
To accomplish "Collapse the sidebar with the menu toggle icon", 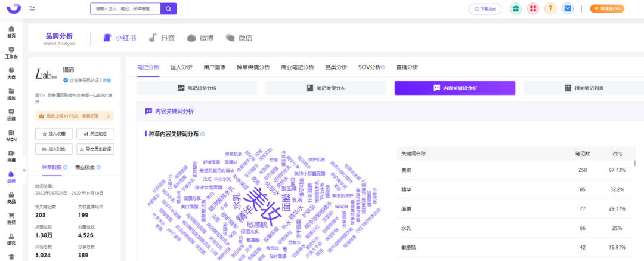I will (x=32, y=8).
